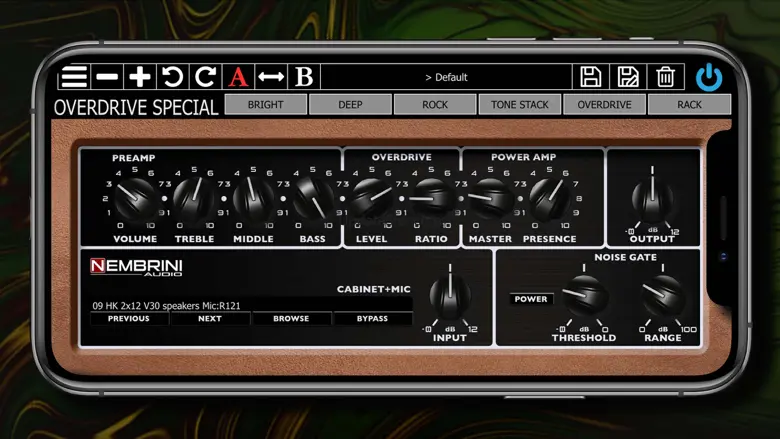Click the overdrive LEVEL knob
Image resolution: width=780 pixels, height=439 pixels.
(372, 198)
